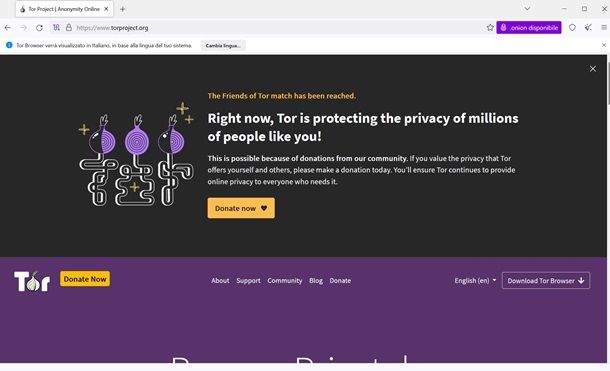Click the padlock site security icon
The height and width of the screenshot is (371, 610).
pyautogui.click(x=69, y=28)
